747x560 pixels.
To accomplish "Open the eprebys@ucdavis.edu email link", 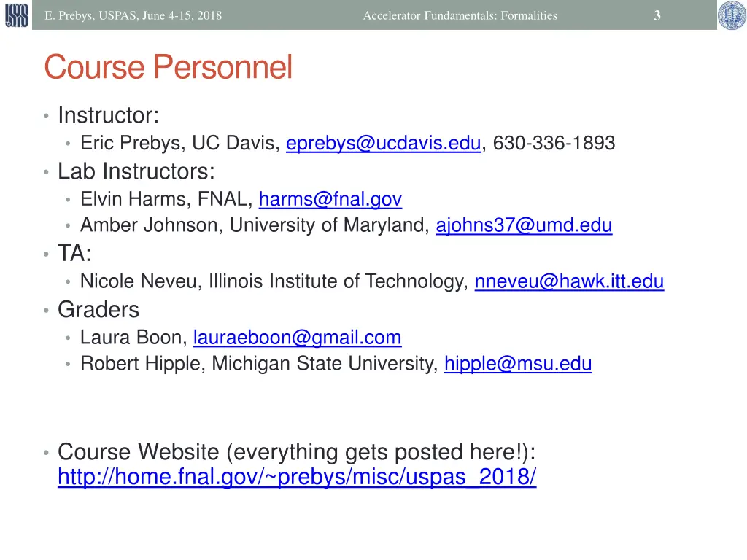I will (x=384, y=143).
